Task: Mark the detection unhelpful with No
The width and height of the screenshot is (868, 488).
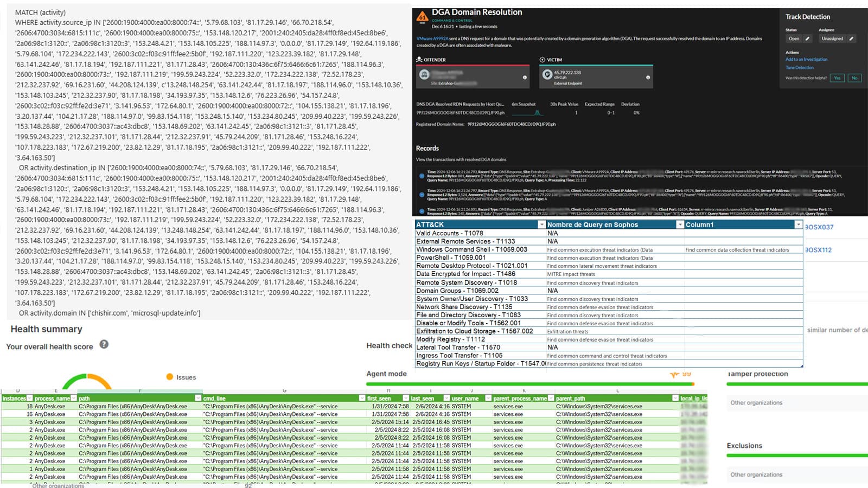Action: point(854,78)
